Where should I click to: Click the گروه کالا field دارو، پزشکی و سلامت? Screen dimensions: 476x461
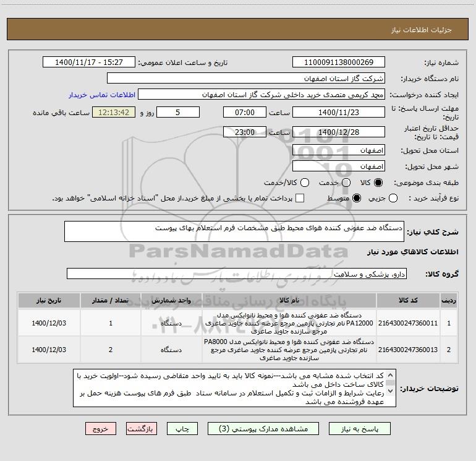(237, 274)
